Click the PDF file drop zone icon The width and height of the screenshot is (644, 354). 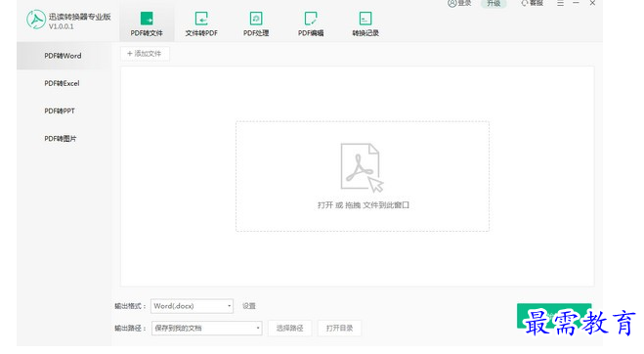coord(362,167)
